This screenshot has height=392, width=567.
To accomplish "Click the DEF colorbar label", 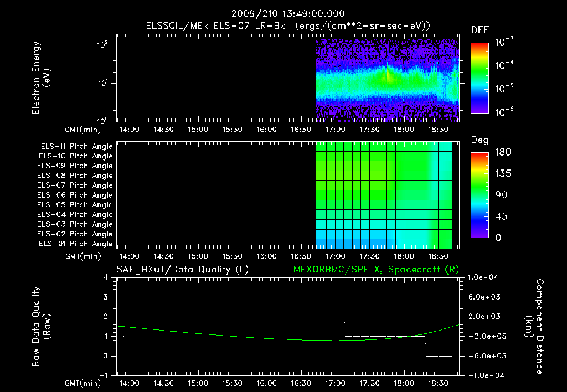I will (x=480, y=30).
